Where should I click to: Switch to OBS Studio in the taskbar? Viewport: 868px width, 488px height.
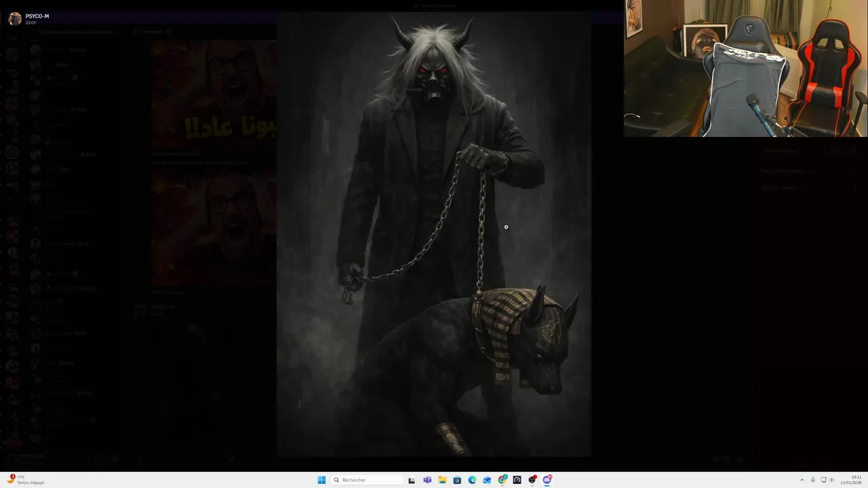pos(532,480)
